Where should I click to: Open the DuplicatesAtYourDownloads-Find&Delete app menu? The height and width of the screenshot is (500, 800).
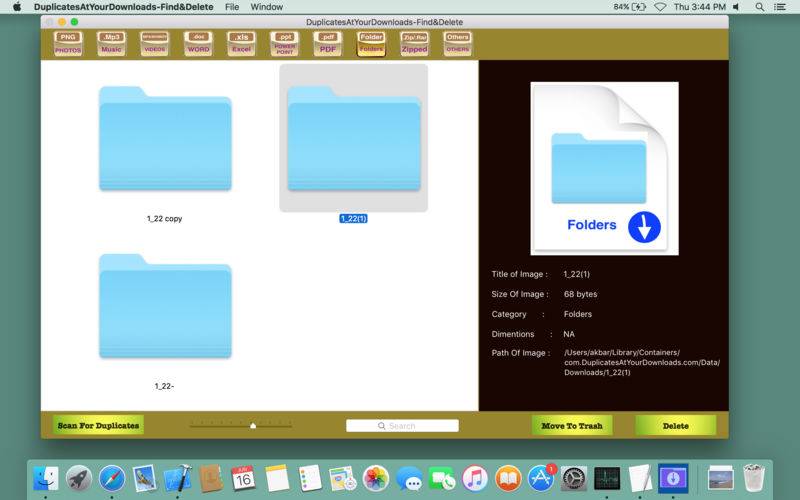point(123,7)
